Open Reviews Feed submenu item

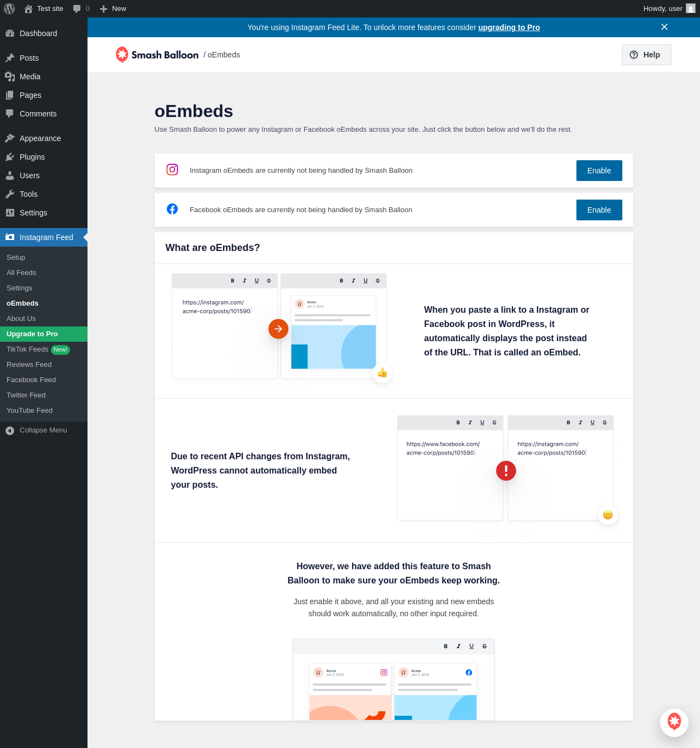tap(44, 365)
